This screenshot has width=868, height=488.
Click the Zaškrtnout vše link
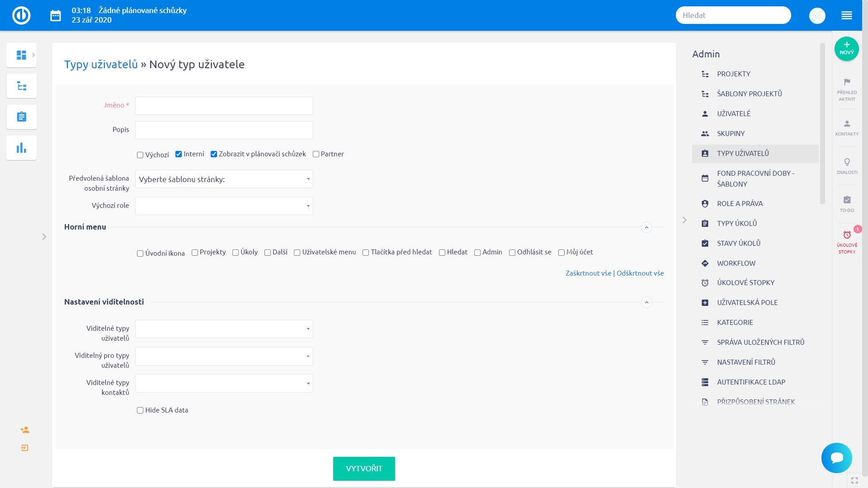(588, 273)
